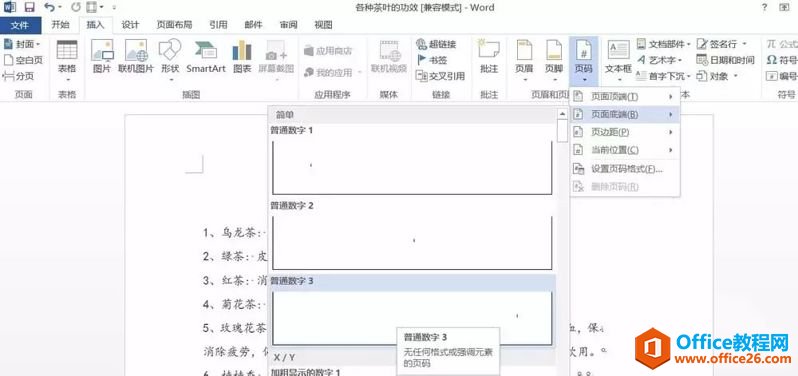
Task: Insert Number (编号) from Symbols group
Action: pos(782,76)
